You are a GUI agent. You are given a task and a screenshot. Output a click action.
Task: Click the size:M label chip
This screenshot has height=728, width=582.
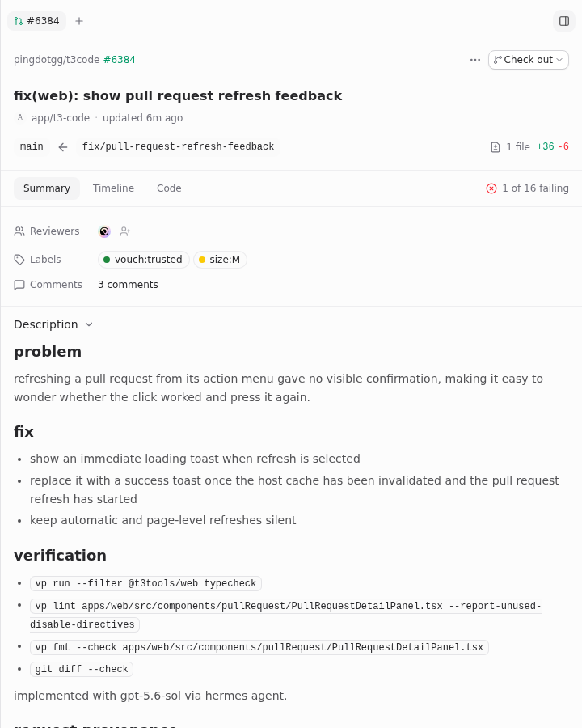[x=220, y=260]
